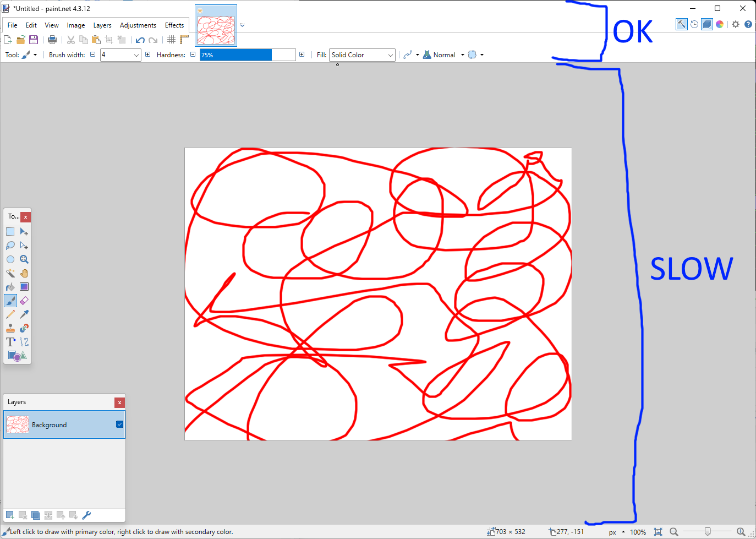Decrease brush width with minus button

(x=93, y=55)
